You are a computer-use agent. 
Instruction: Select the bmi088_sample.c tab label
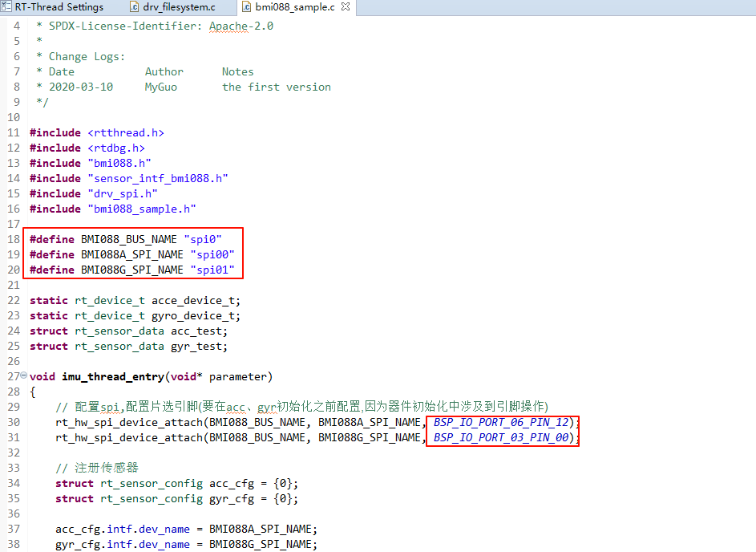tap(295, 7)
